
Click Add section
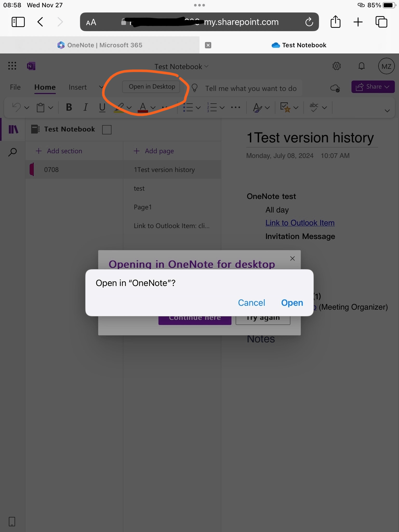point(59,151)
